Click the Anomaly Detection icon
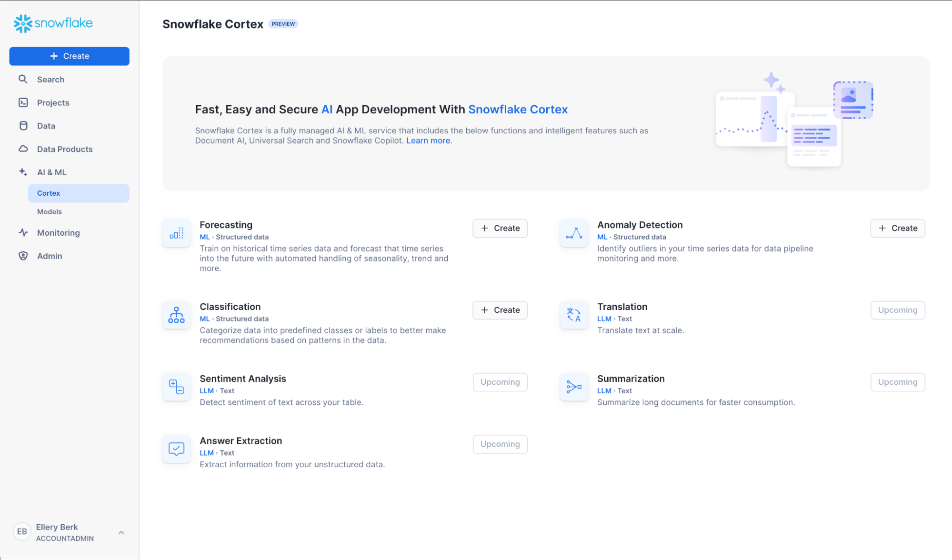 574,233
